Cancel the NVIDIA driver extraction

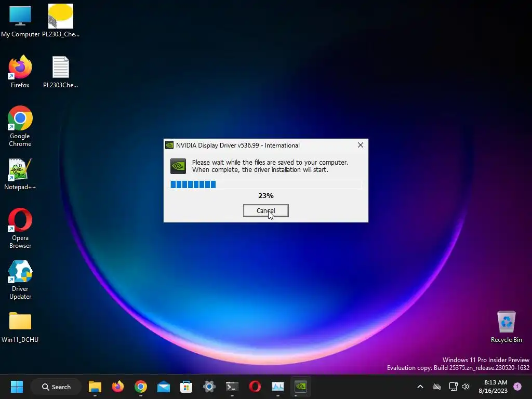pyautogui.click(x=265, y=211)
